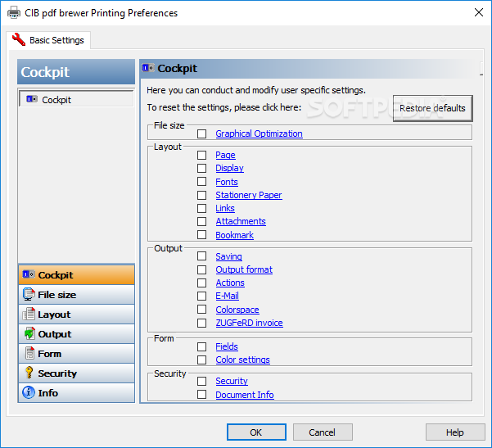Toggle the Bookmark checkbox

(201, 235)
